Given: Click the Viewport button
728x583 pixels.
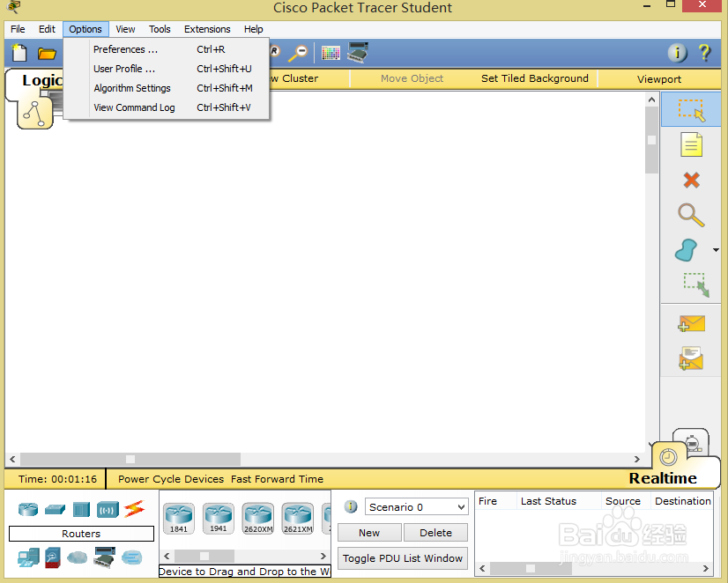Looking at the screenshot, I should (659, 79).
